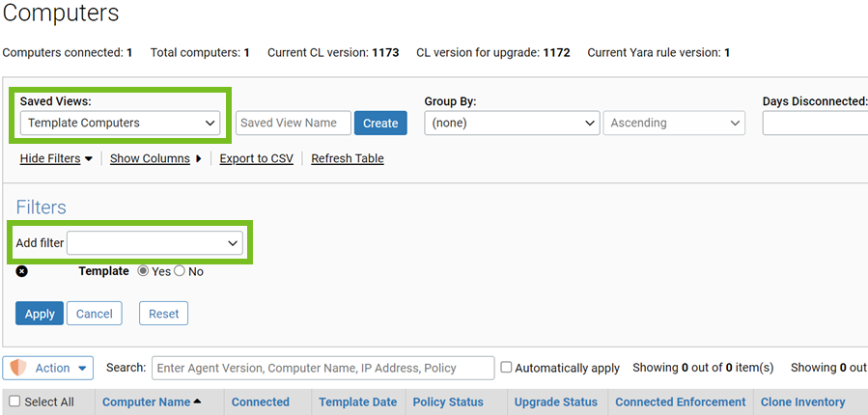Image resolution: width=868 pixels, height=415 pixels.
Task: Click the Saved View Name input field
Action: (x=293, y=123)
